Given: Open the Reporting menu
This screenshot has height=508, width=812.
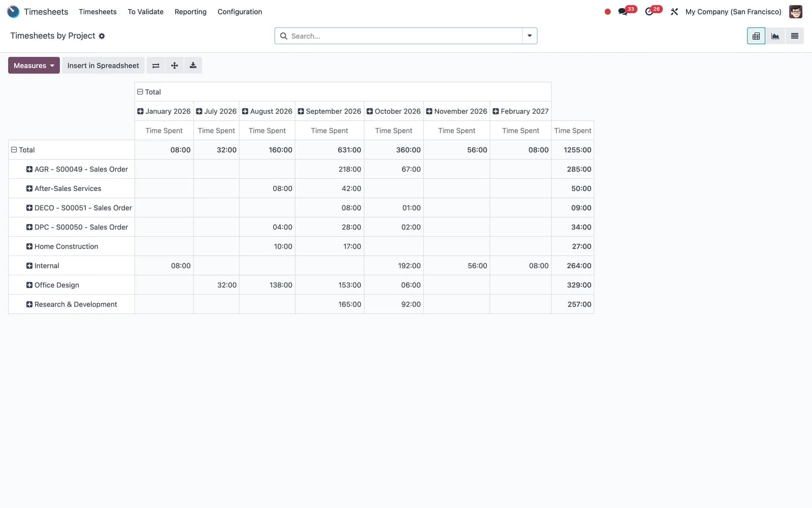Looking at the screenshot, I should pos(190,12).
